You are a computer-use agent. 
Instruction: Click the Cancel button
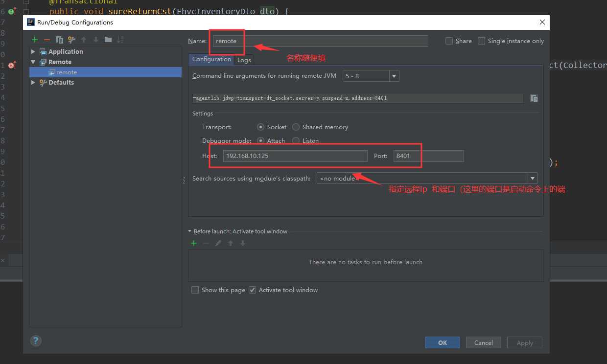click(484, 342)
